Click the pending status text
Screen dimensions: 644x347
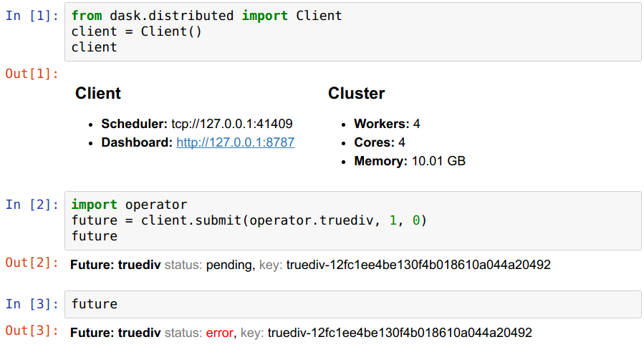[x=229, y=265]
